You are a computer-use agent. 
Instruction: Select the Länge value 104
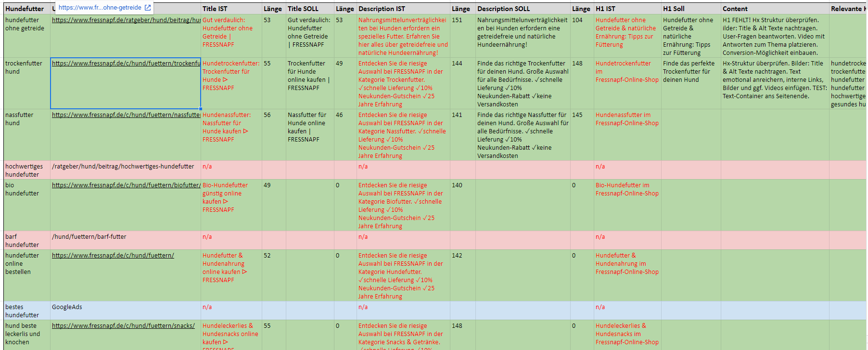click(582, 36)
